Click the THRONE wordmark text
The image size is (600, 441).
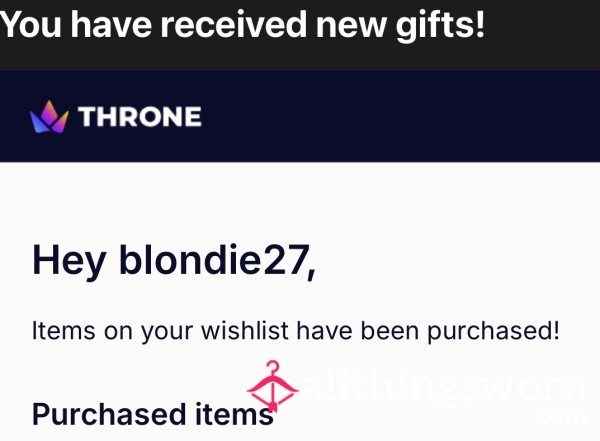tap(140, 117)
